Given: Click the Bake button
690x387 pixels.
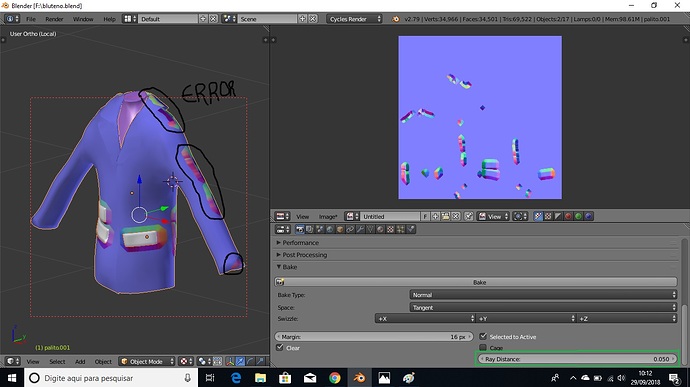Looking at the screenshot, I should tap(476, 282).
